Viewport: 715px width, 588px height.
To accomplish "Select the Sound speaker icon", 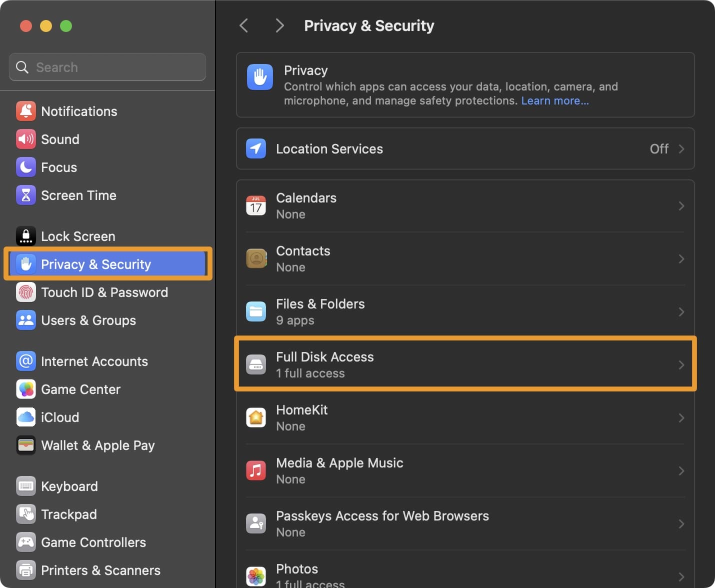I will (x=26, y=139).
